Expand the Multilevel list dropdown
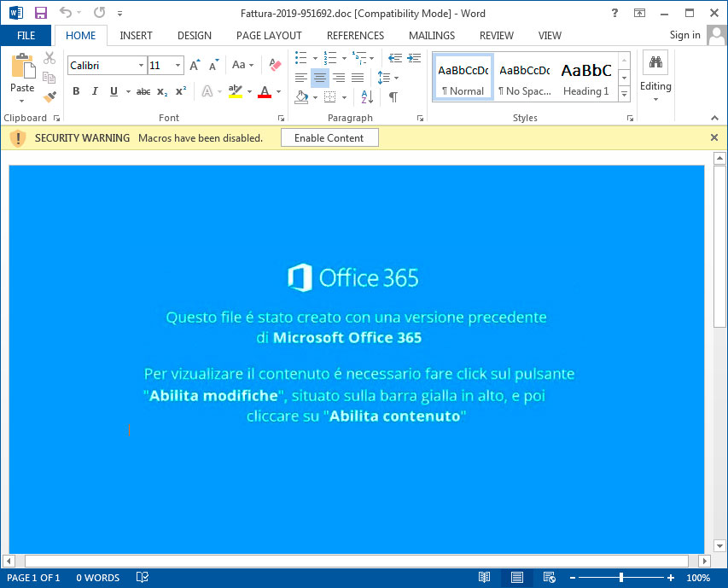728x588 pixels. coord(372,58)
